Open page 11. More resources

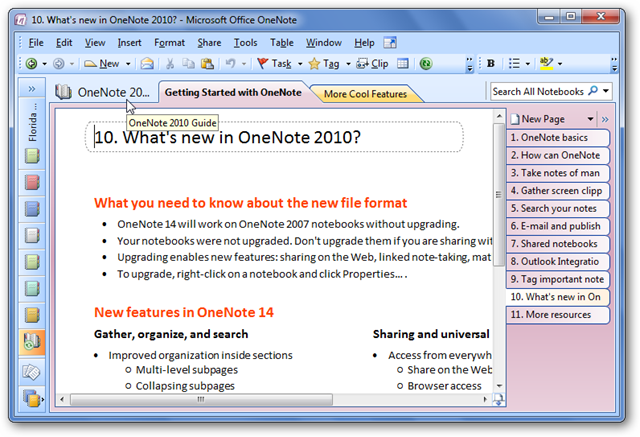(x=558, y=315)
